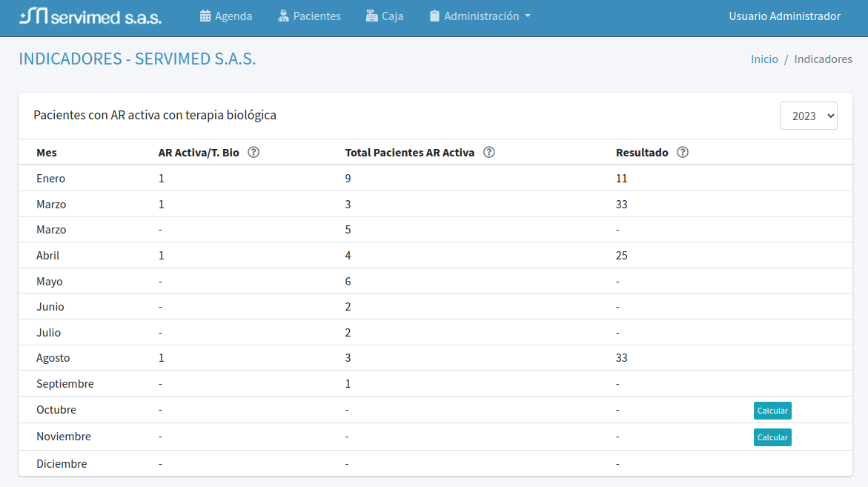868x487 pixels.
Task: Click the Mes column header
Action: [x=47, y=153]
